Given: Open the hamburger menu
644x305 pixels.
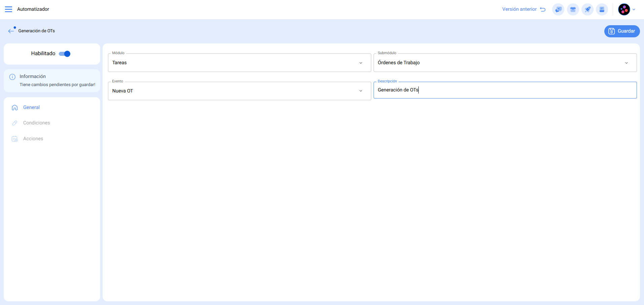Looking at the screenshot, I should point(8,9).
